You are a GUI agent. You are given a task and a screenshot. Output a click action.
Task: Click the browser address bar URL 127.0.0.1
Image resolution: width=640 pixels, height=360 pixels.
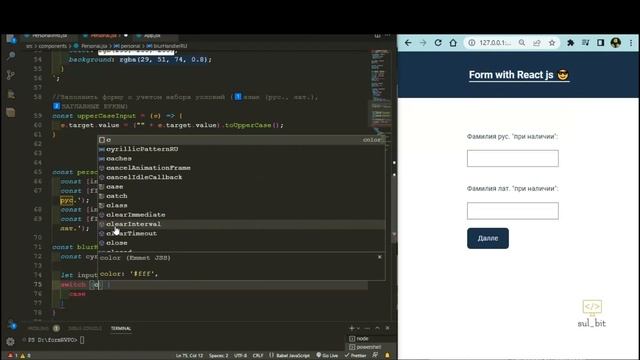pyautogui.click(x=495, y=42)
